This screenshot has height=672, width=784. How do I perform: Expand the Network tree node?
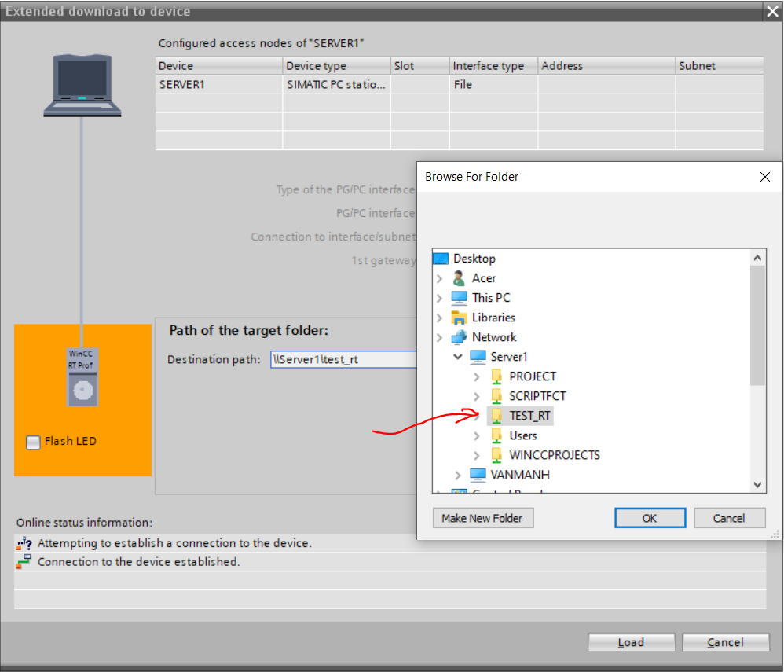(439, 338)
